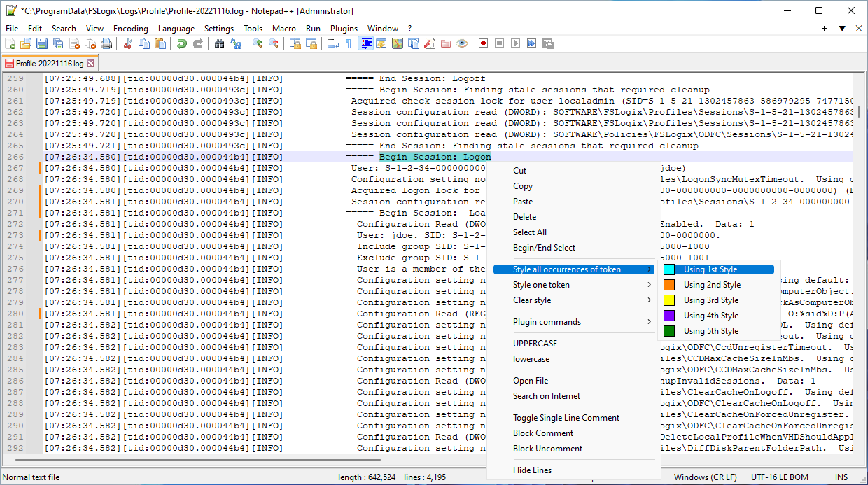Close the Profile-20221116.log tab with its X
The image size is (868, 485).
point(90,63)
